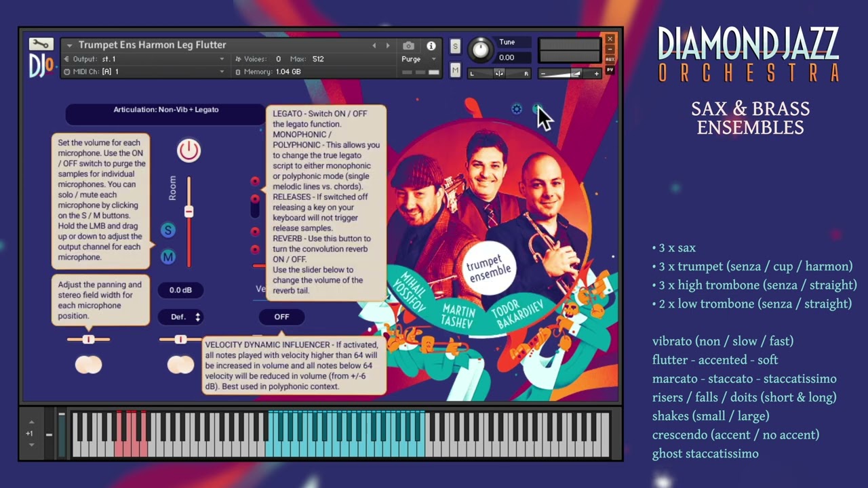Shift keyboard octave up with the arrow
868x488 pixels.
coord(31,422)
